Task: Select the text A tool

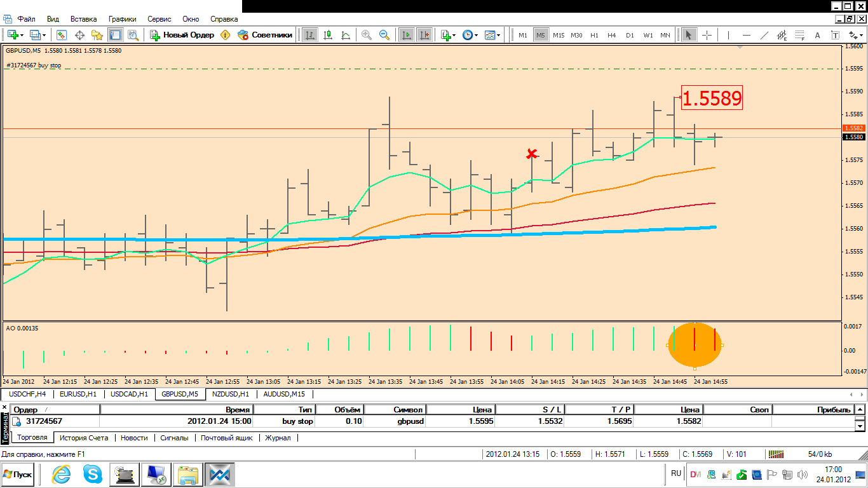Action: (818, 35)
